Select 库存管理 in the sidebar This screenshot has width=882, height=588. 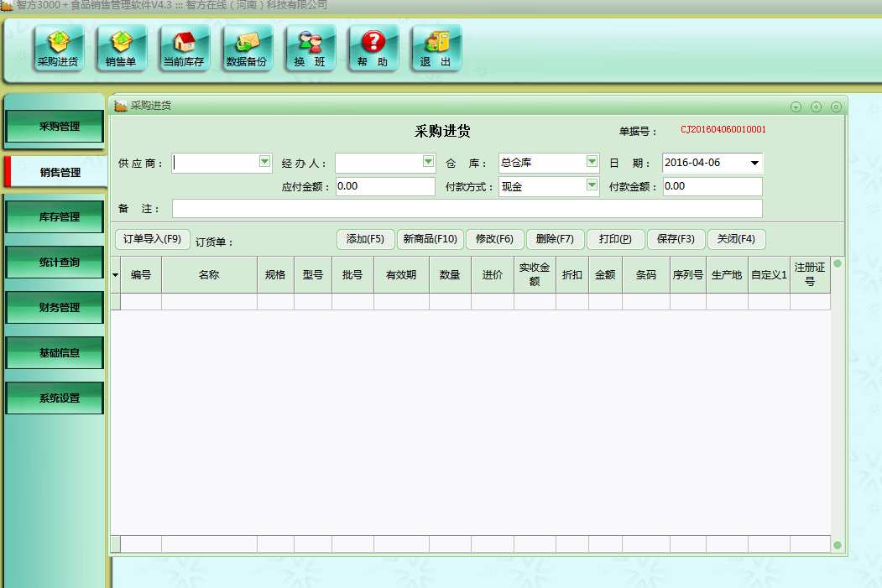tap(55, 216)
